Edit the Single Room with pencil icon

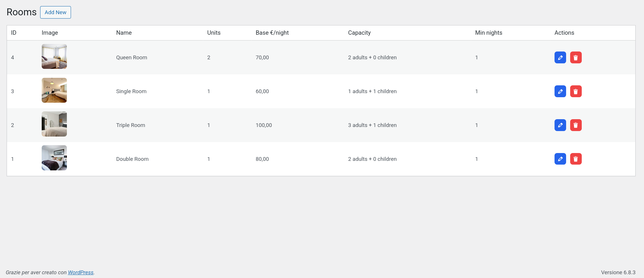pos(560,91)
